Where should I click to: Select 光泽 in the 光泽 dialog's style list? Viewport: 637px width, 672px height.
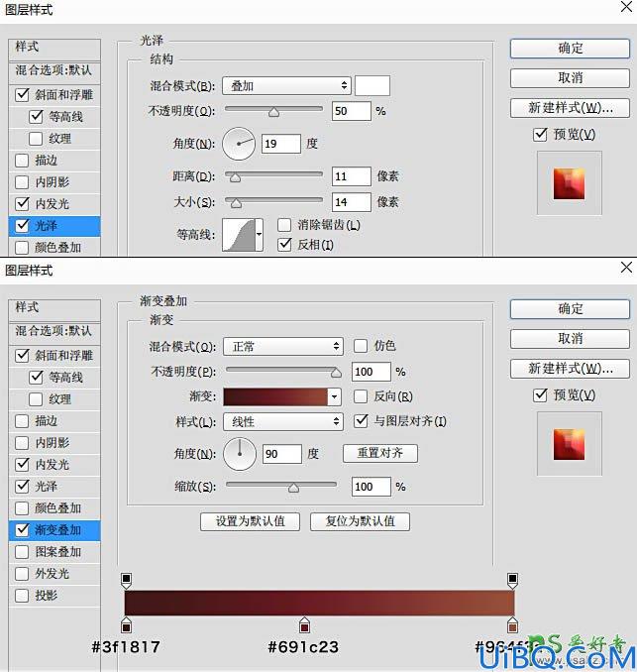(x=54, y=225)
